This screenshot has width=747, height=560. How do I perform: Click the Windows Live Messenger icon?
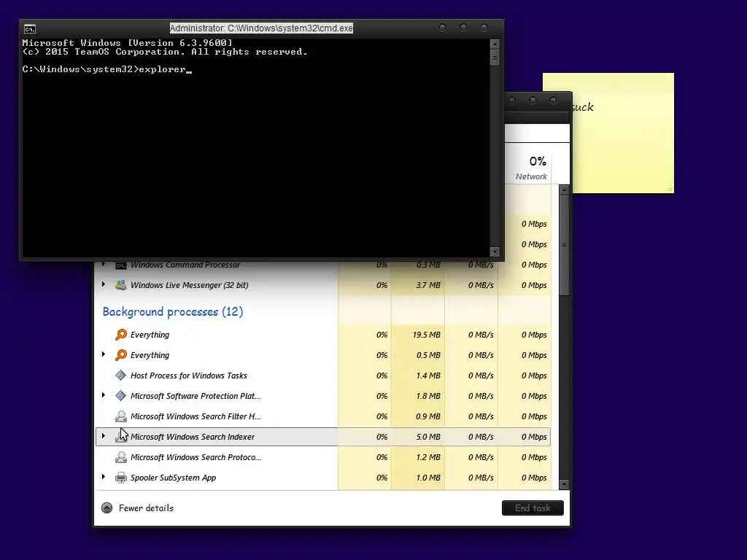click(121, 285)
